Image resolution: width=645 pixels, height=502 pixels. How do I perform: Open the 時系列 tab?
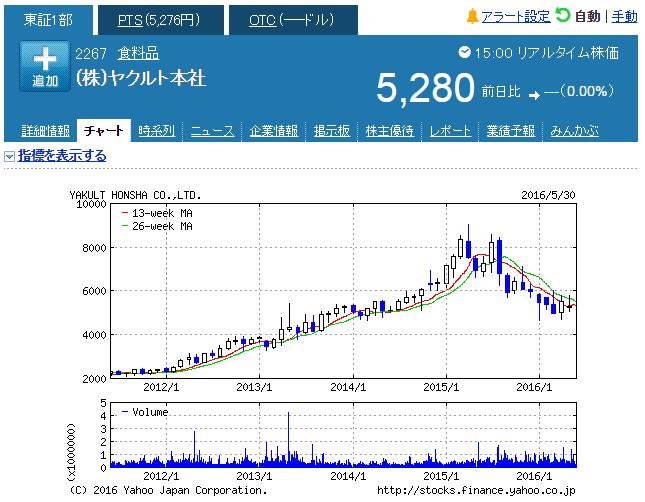156,131
